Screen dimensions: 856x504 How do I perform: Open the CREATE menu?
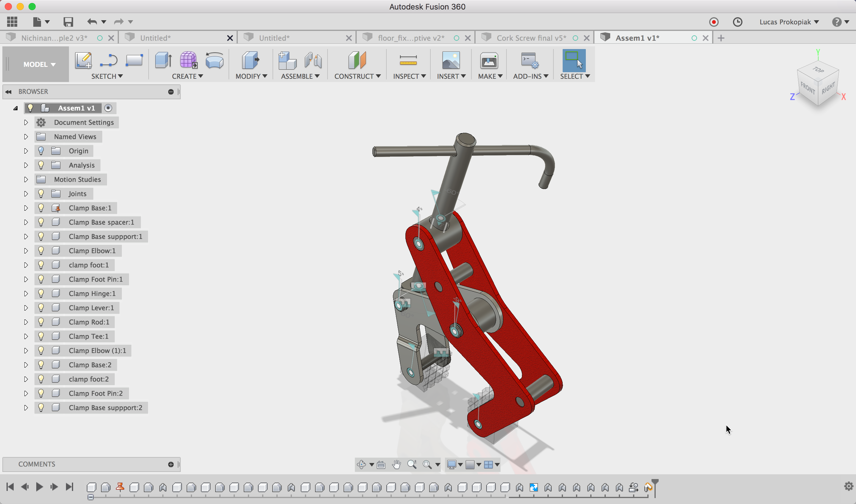pos(188,76)
